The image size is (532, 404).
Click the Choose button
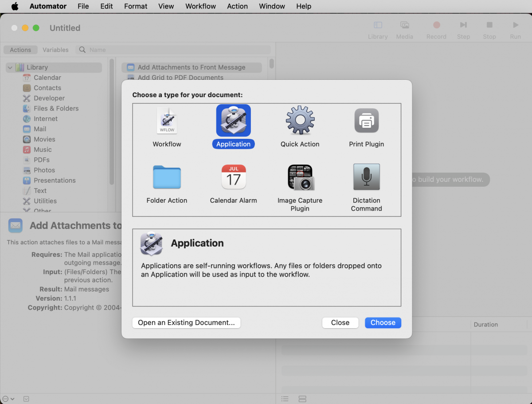coord(383,322)
